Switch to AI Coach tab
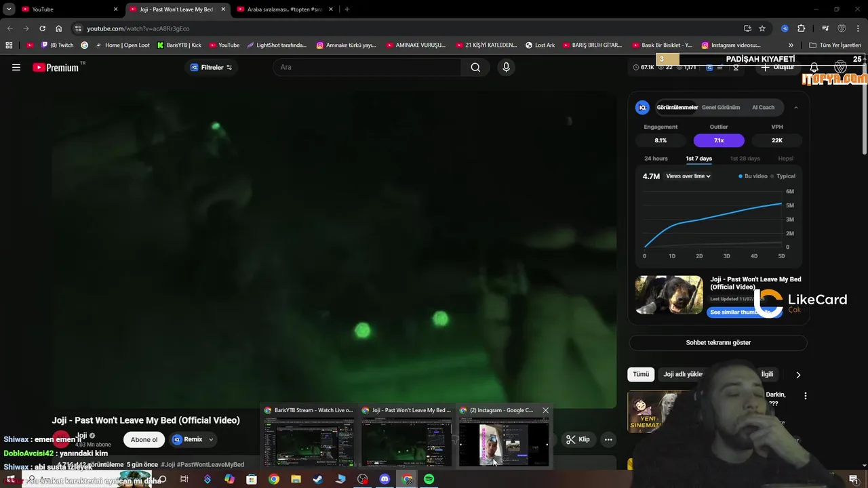Viewport: 868px width, 488px height. [763, 107]
